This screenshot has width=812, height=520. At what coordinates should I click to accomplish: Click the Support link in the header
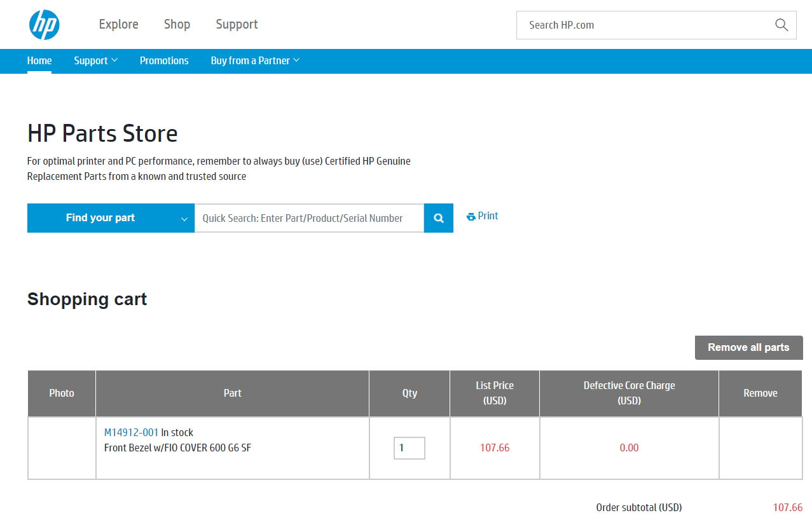[237, 24]
